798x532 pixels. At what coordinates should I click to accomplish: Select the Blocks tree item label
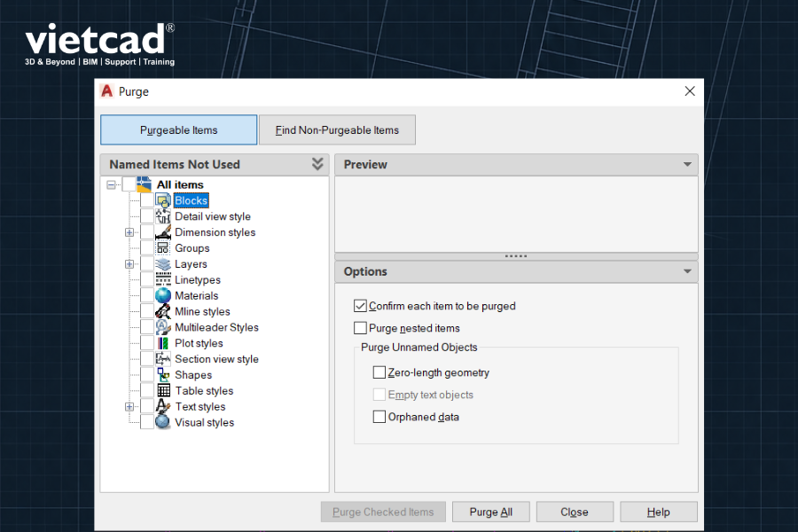tap(191, 200)
